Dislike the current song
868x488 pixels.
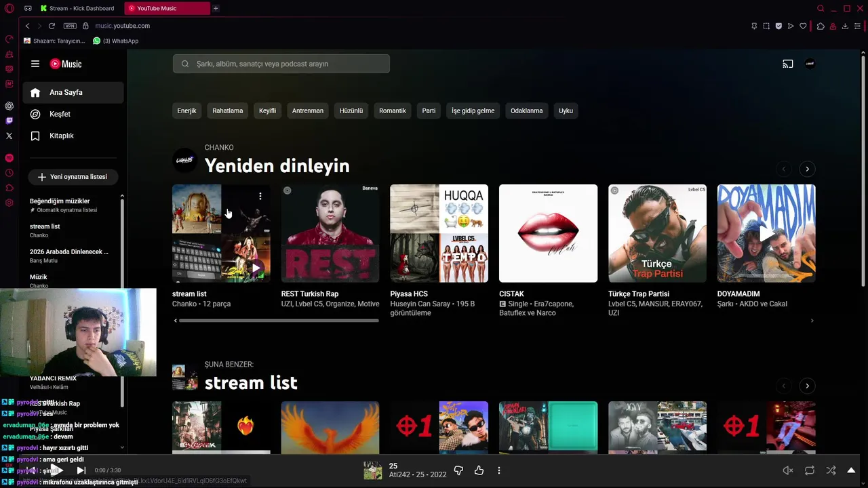[x=458, y=470]
